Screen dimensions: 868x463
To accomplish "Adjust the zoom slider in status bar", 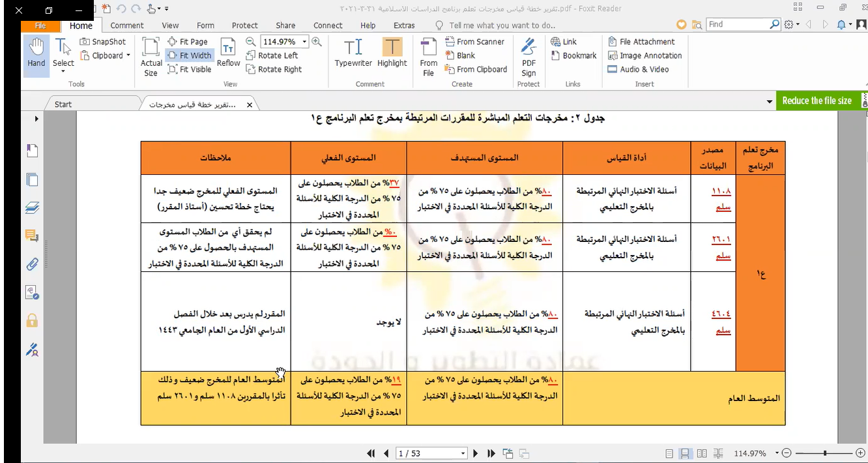I will point(825,453).
